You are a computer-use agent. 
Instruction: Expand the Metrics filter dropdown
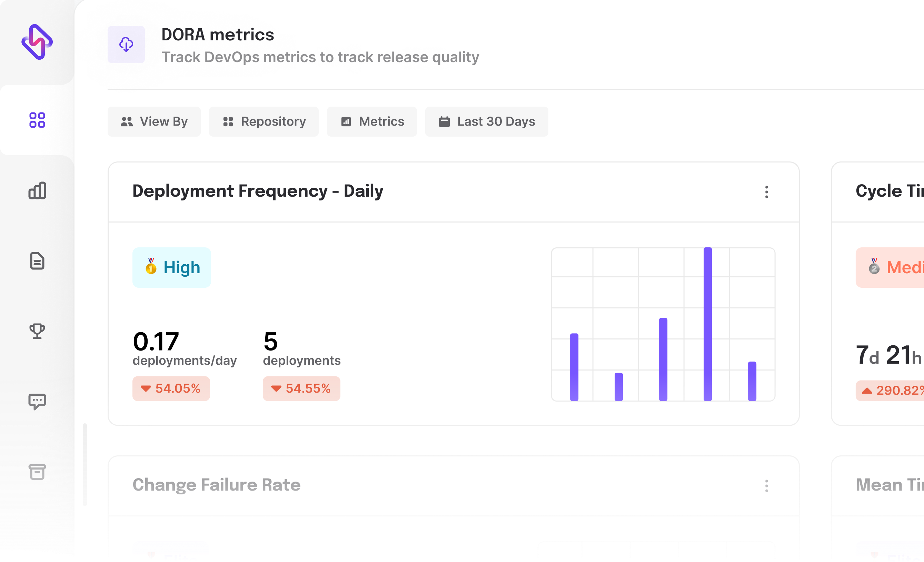point(371,121)
